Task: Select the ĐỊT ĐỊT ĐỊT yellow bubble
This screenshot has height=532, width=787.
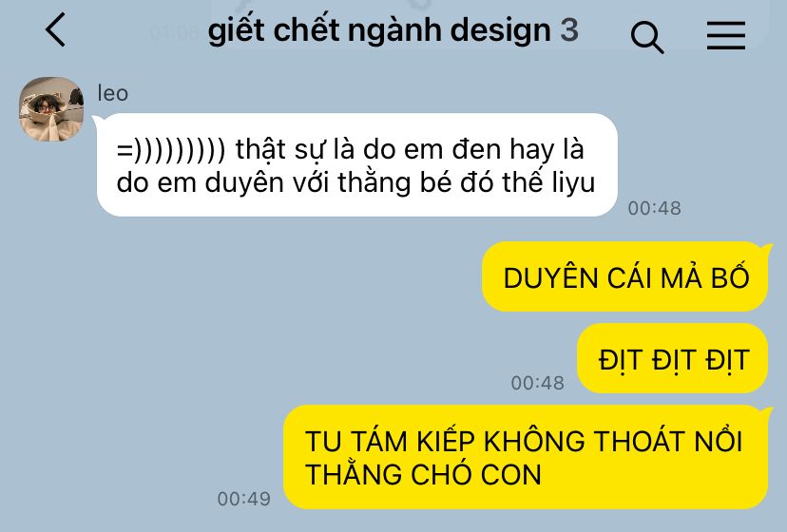Action: (673, 359)
